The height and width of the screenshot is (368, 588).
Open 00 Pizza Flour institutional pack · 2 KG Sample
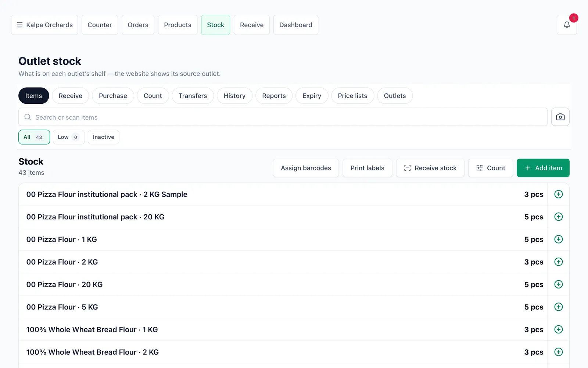click(x=283, y=194)
